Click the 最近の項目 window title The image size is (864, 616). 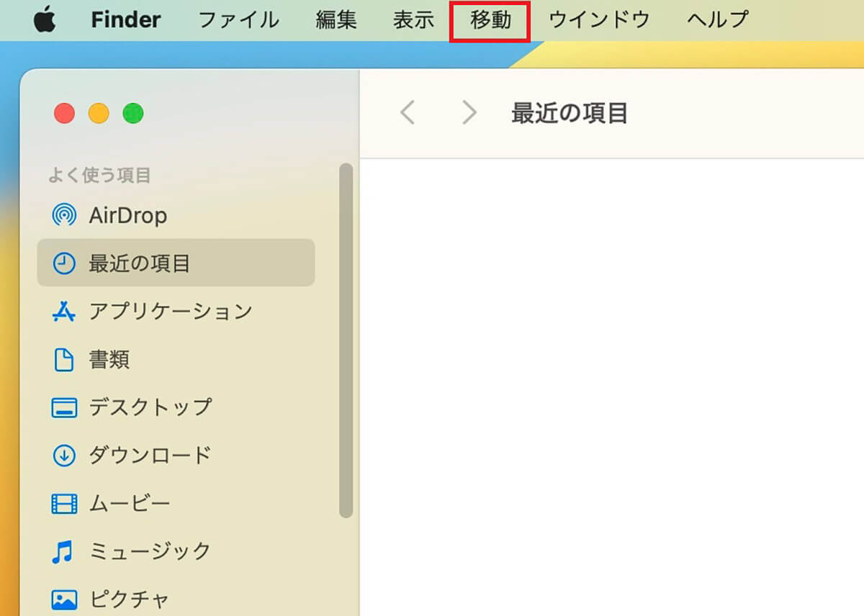[x=570, y=113]
